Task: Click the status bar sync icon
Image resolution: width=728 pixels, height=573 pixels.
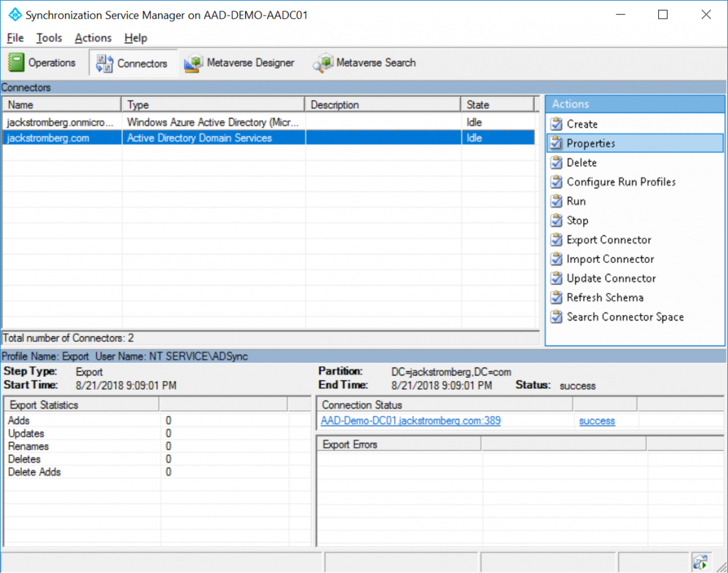Action: [x=700, y=562]
